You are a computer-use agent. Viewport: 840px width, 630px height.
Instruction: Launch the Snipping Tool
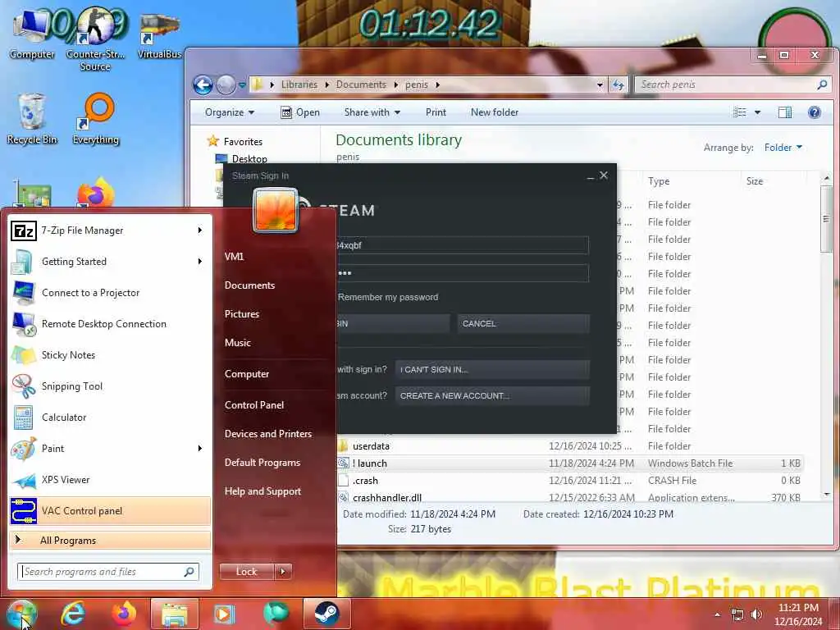[110, 386]
